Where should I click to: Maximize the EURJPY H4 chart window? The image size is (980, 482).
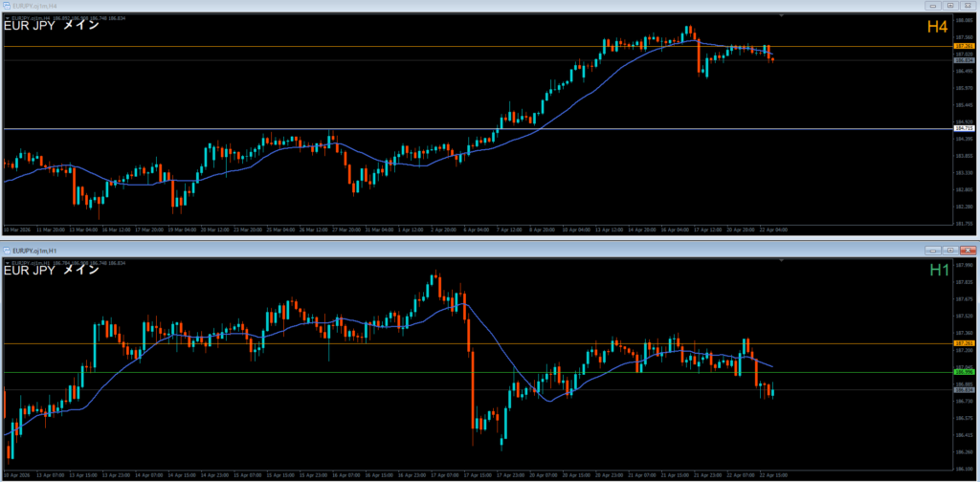[950, 6]
